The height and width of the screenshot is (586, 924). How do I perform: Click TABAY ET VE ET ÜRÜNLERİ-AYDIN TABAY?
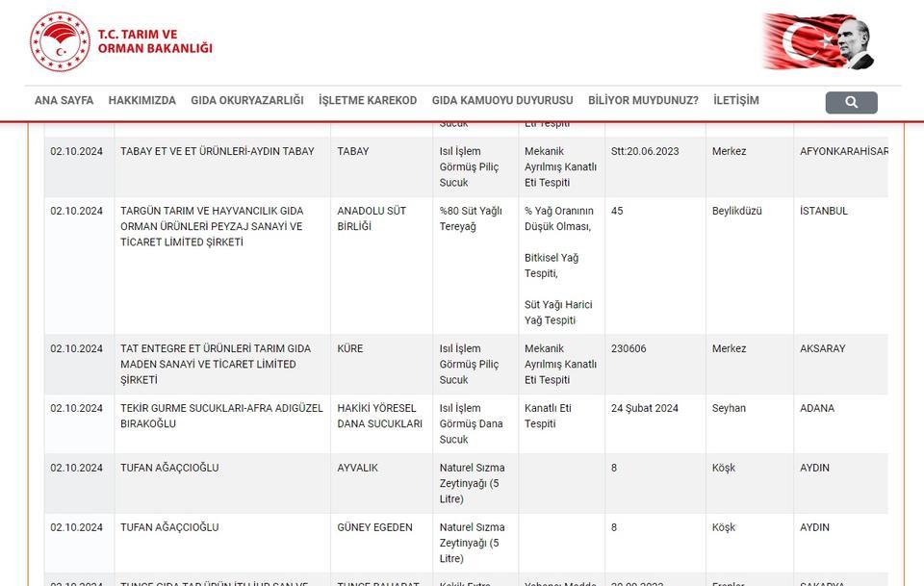click(218, 151)
